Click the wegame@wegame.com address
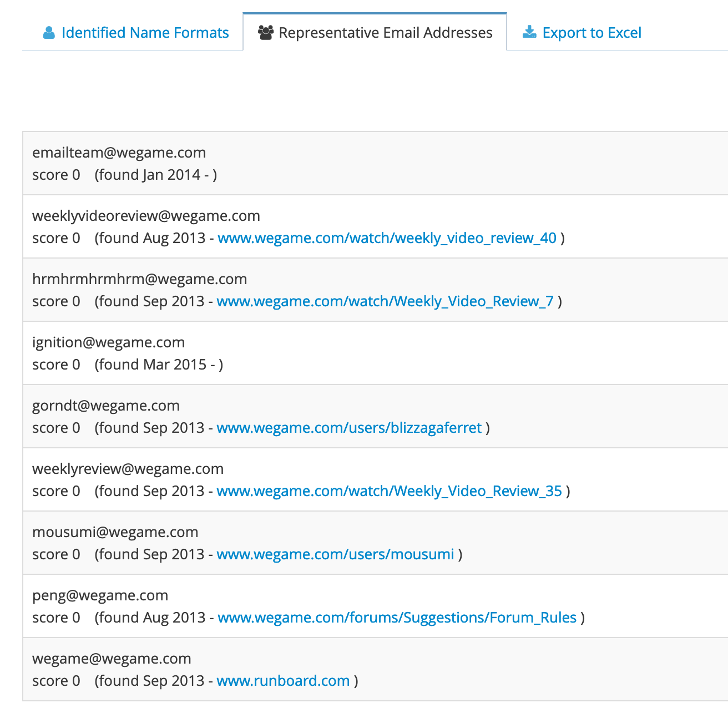 coord(112,659)
